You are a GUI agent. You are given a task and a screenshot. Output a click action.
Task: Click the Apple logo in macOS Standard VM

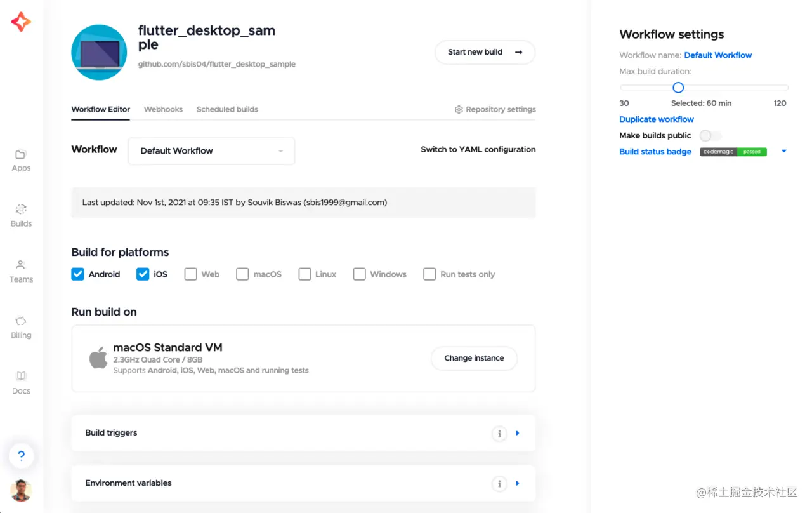pos(98,358)
